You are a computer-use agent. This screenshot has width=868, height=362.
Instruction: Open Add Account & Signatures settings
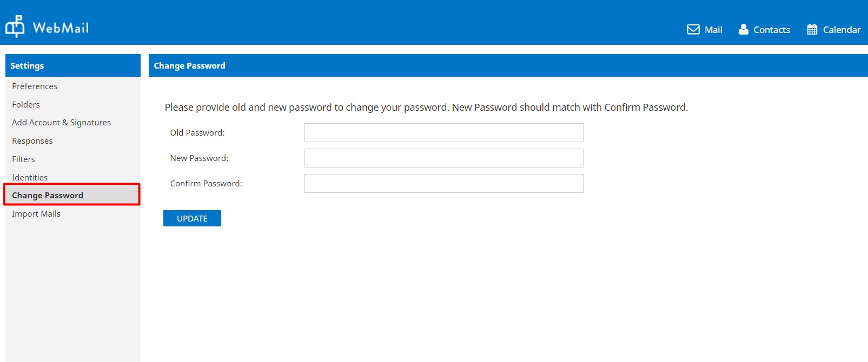point(61,123)
